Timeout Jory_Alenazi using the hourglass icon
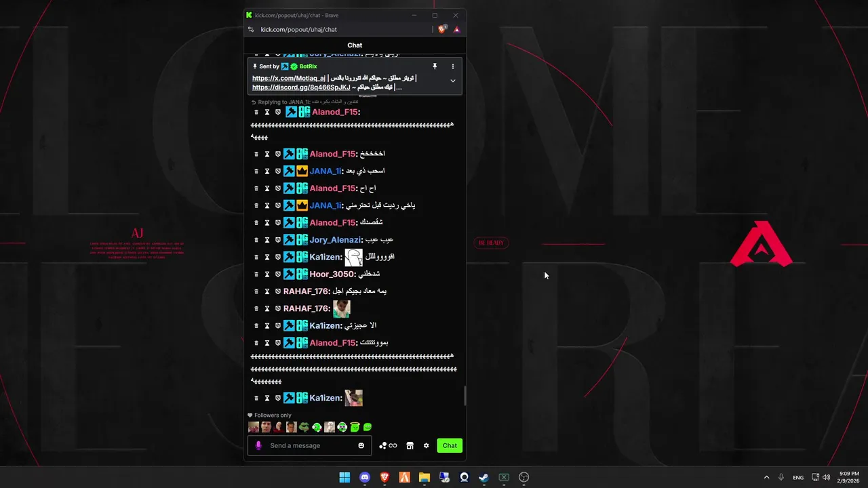 (x=267, y=240)
